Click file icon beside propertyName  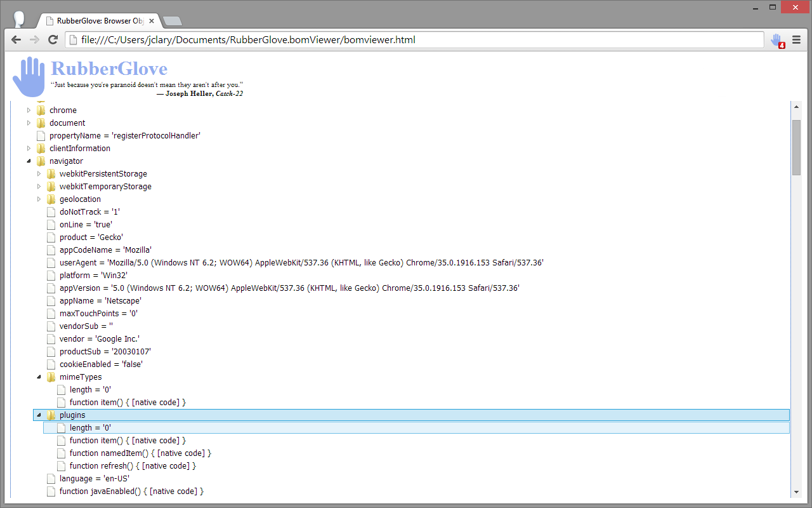click(41, 136)
